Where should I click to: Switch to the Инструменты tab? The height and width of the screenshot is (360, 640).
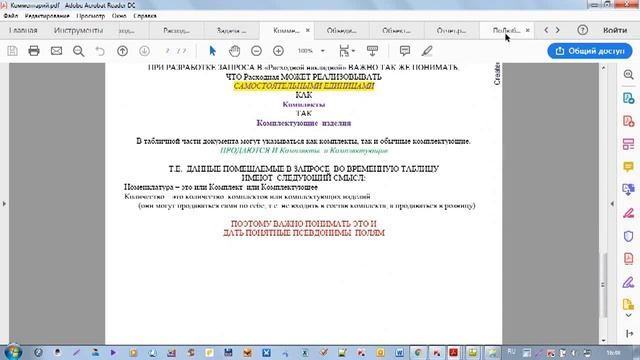coord(78,30)
